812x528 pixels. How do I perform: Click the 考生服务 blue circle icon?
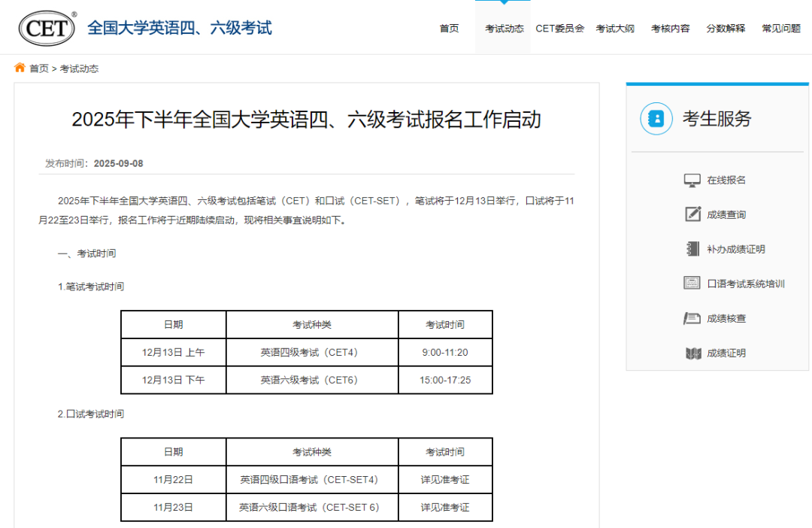pos(656,119)
